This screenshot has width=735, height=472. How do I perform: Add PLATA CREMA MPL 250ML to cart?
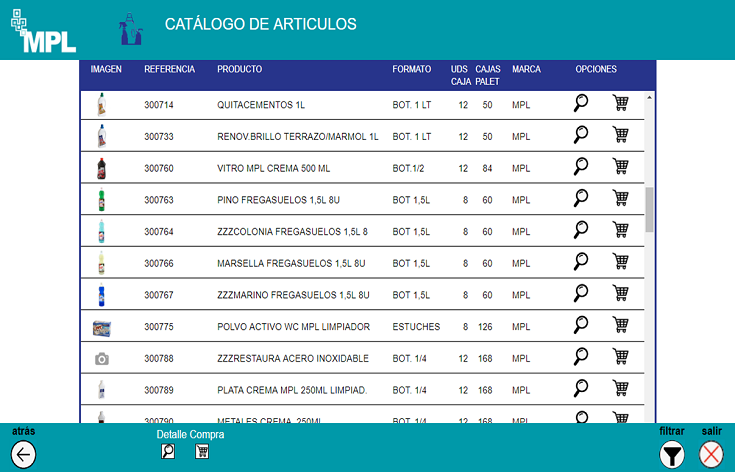[621, 389]
